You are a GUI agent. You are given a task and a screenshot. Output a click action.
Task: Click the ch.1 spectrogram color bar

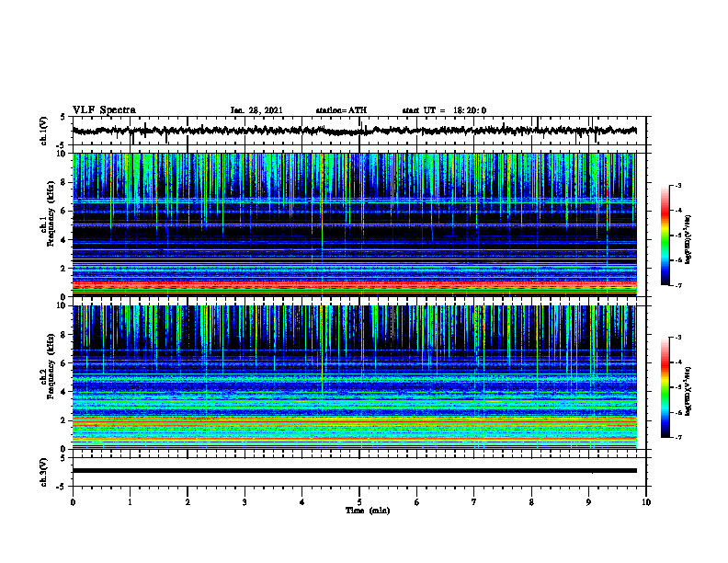[x=665, y=236]
